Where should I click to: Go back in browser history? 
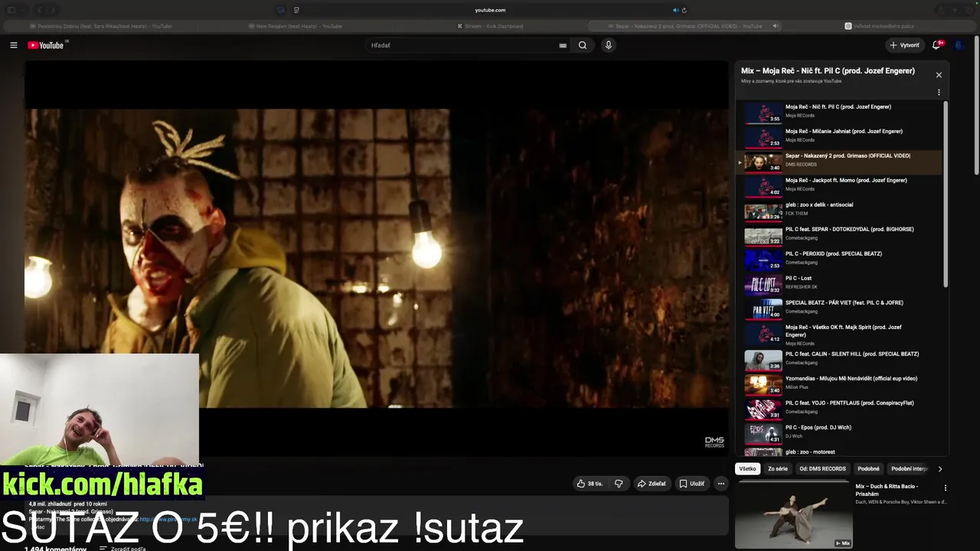coord(40,10)
